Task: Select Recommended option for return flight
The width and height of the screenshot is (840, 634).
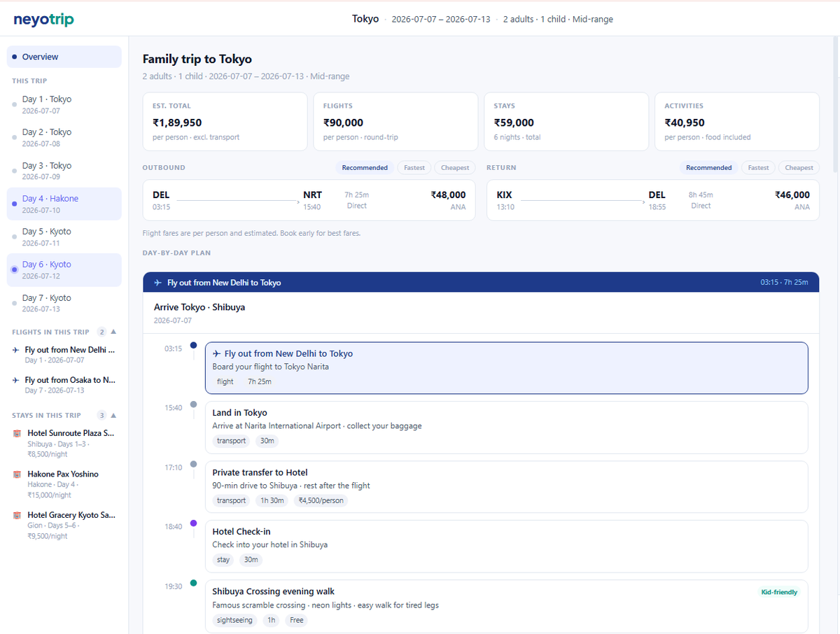Action: [709, 168]
